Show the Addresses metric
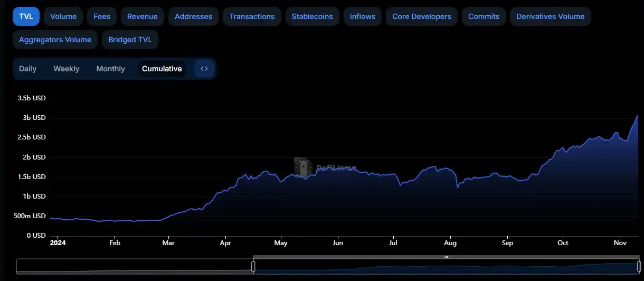Viewport: 644px width, 281px height. tap(193, 16)
